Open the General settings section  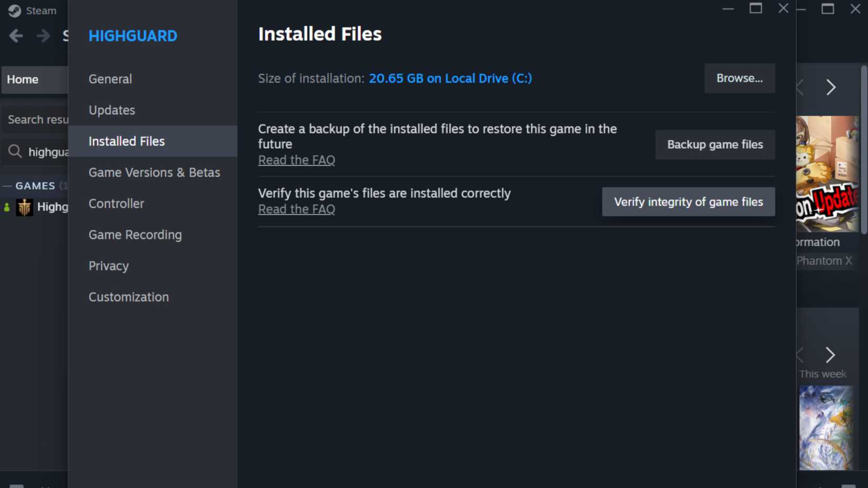[110, 79]
